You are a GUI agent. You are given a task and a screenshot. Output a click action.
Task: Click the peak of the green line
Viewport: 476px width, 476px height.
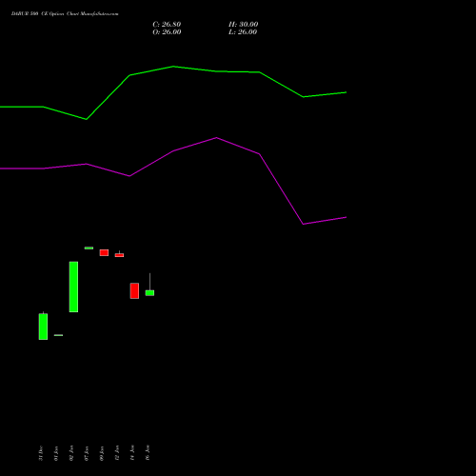coord(173,67)
